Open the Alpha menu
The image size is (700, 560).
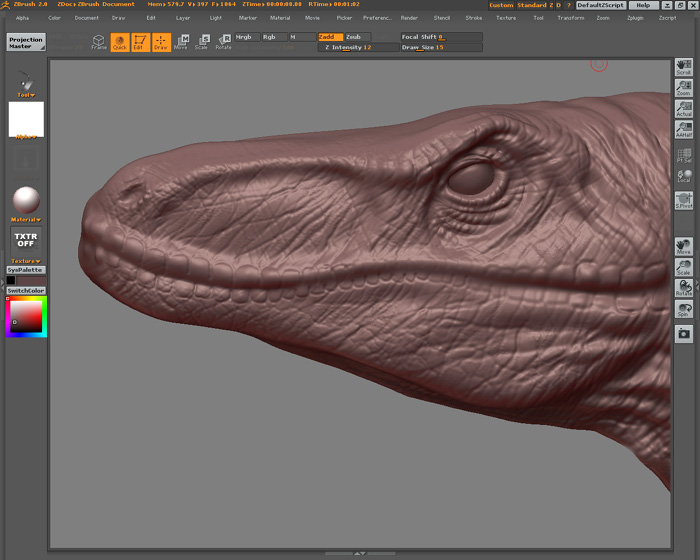pyautogui.click(x=22, y=18)
